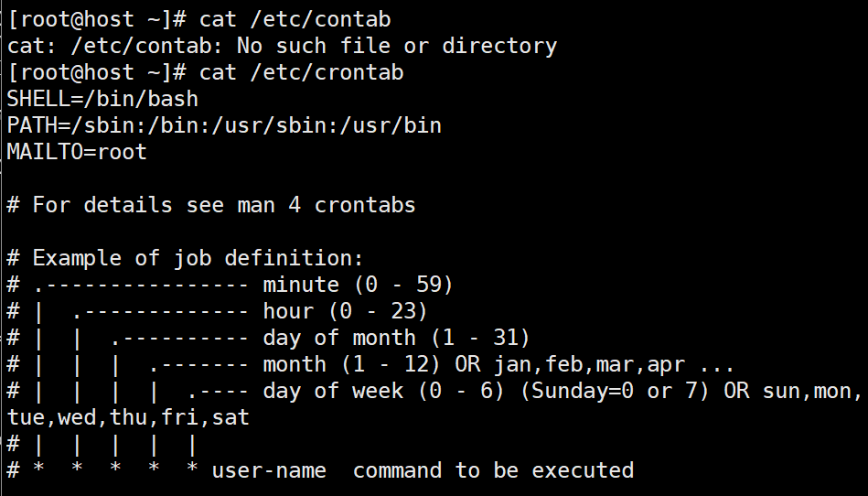Click the 'No such file or directory' error
Screen dimensions: 868x496
point(397,46)
